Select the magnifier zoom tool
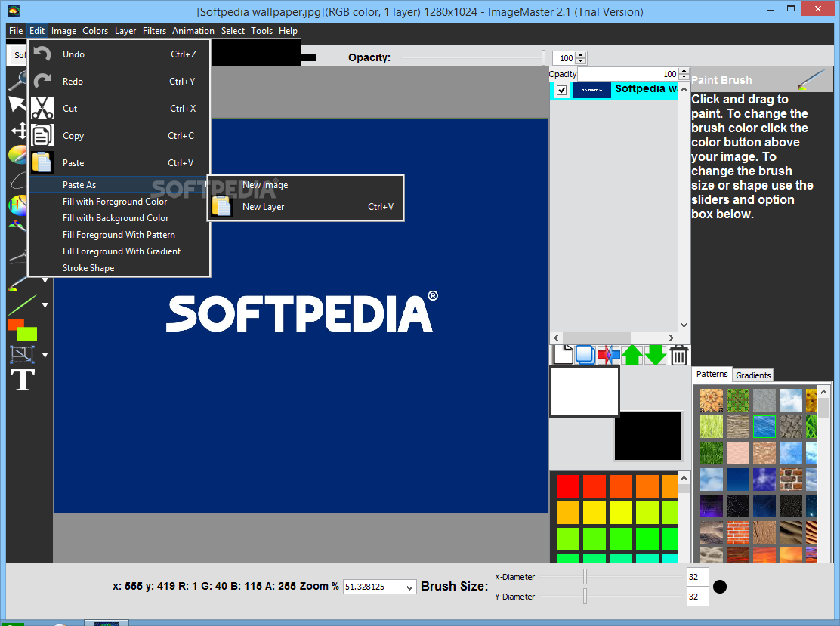The width and height of the screenshot is (840, 626). point(19,80)
